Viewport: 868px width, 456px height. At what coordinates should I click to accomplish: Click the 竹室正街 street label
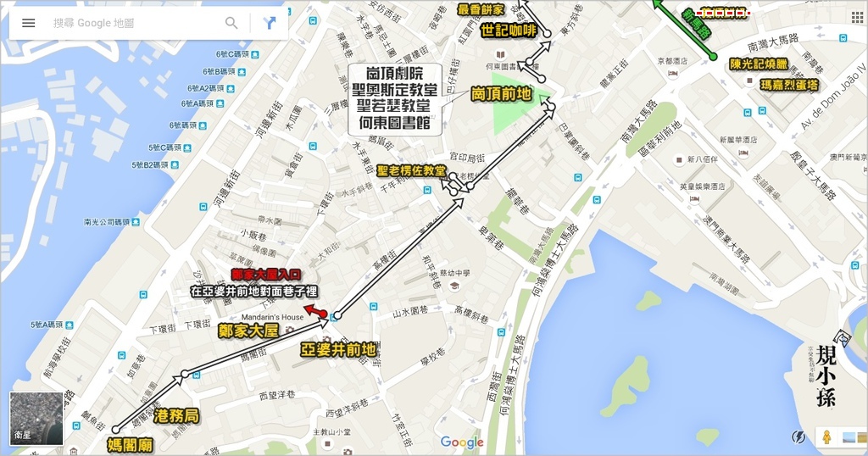point(402,431)
